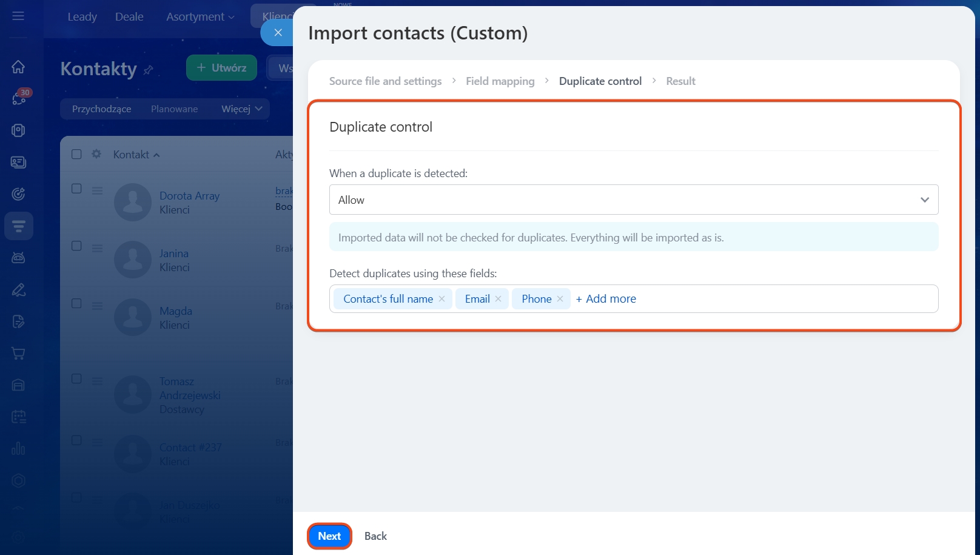Open the Deale tab
The width and height of the screenshot is (980, 555).
(x=129, y=17)
